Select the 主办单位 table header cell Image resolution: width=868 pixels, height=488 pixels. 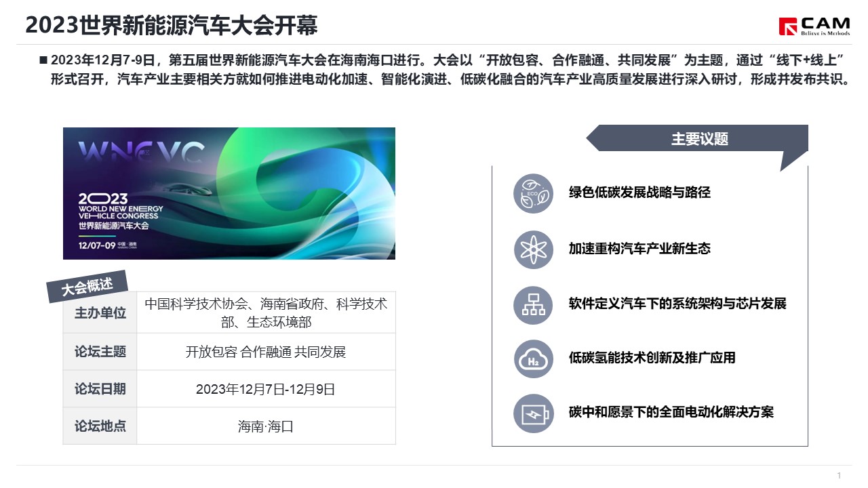100,313
